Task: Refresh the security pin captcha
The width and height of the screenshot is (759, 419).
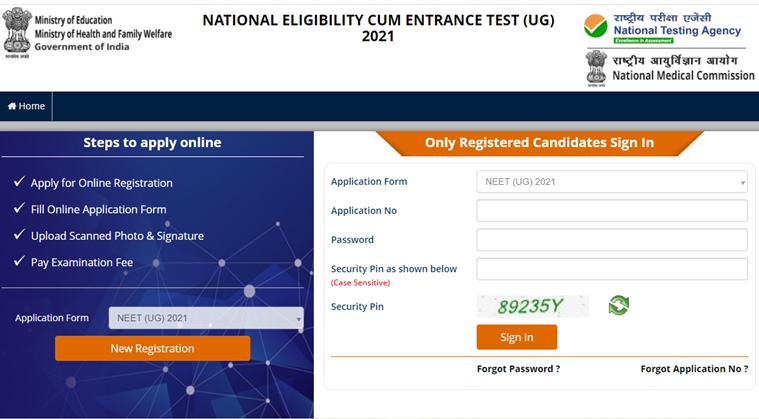Action: click(x=618, y=305)
